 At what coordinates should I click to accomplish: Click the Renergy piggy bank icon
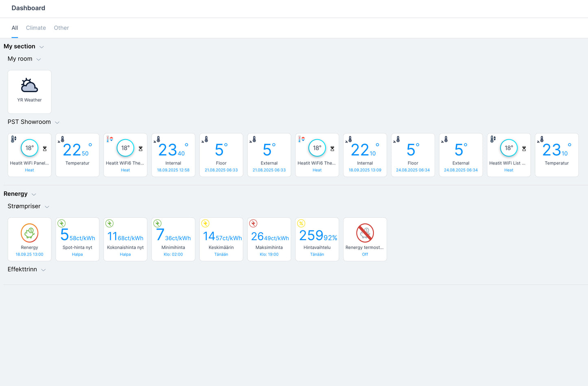(29, 233)
